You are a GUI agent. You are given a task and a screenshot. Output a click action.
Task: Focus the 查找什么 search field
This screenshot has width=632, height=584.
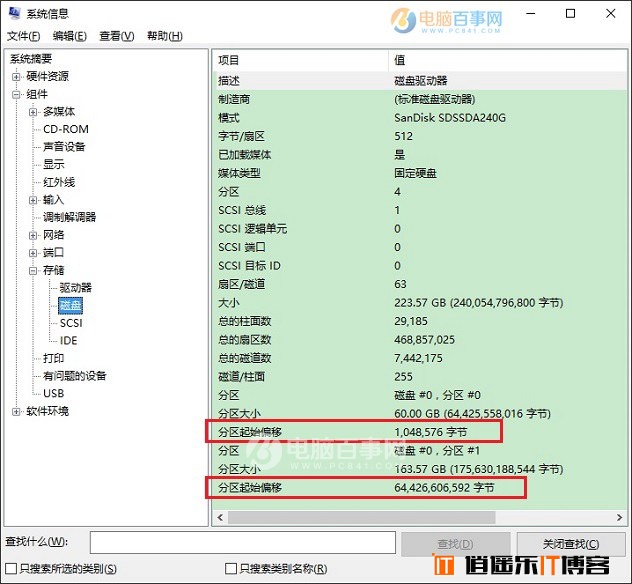click(243, 542)
